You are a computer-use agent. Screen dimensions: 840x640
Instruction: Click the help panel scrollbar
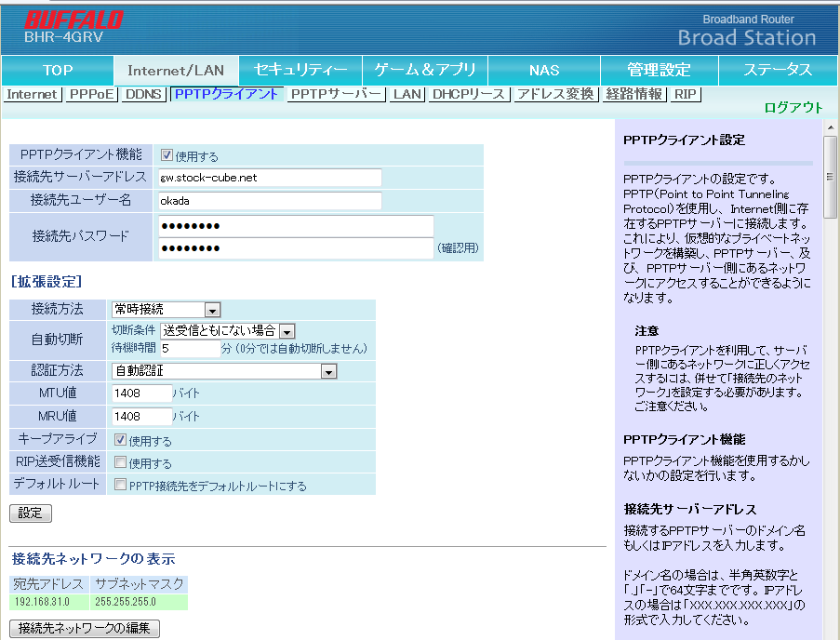[830, 372]
